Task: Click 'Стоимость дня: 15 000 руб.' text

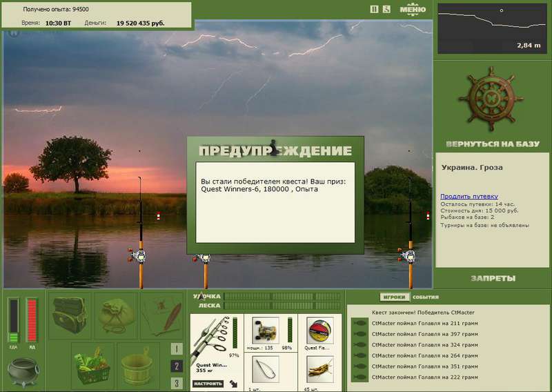Action: 480,210
